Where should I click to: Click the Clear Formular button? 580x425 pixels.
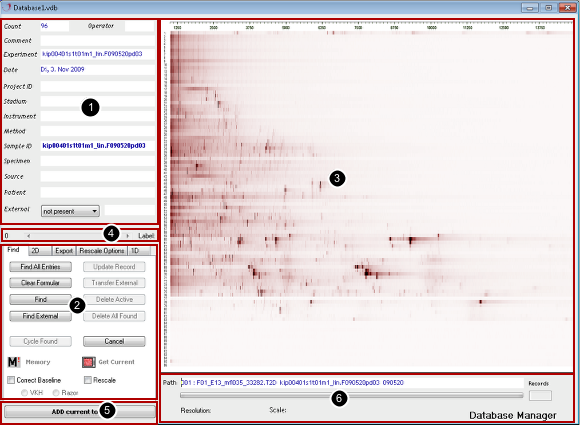coord(40,283)
